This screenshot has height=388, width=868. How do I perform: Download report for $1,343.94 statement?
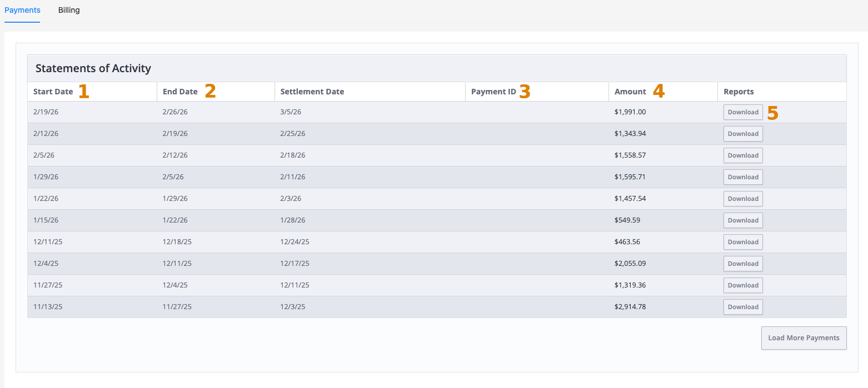(x=743, y=134)
